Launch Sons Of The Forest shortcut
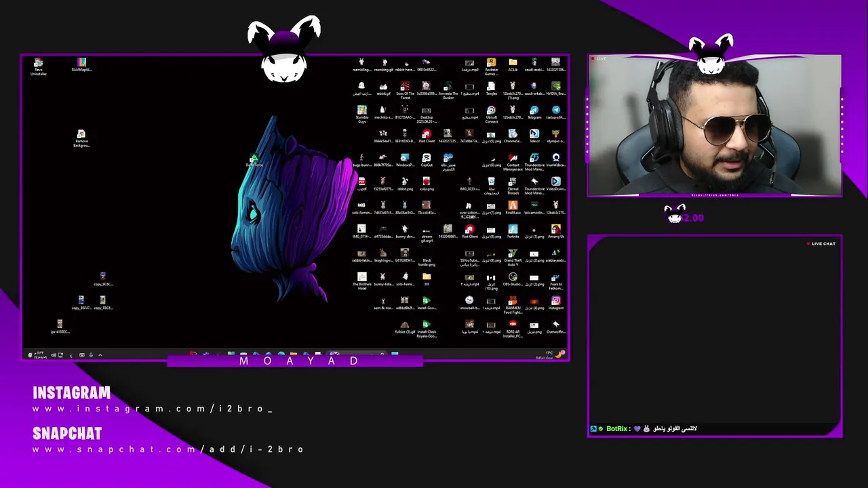868x488 pixels. [x=405, y=91]
